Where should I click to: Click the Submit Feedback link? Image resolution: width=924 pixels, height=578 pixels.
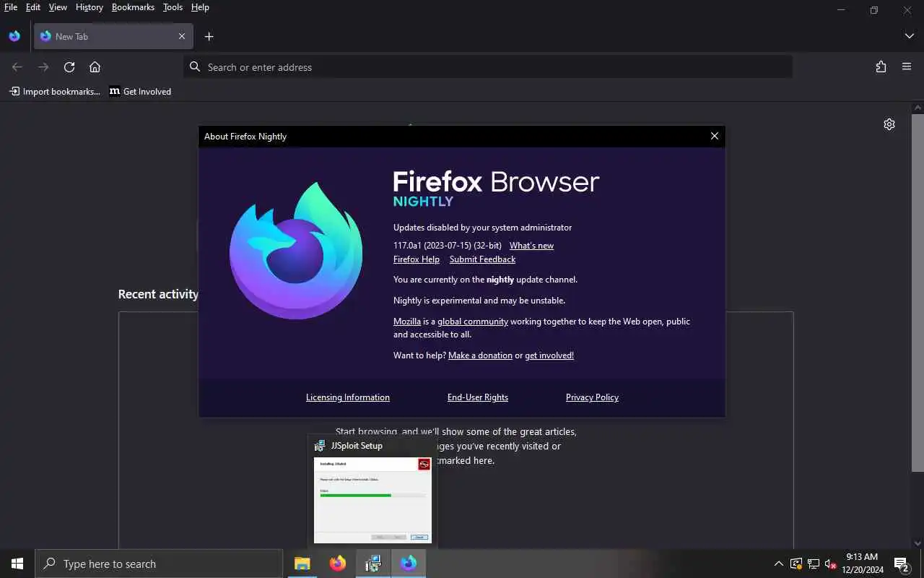pos(482,259)
